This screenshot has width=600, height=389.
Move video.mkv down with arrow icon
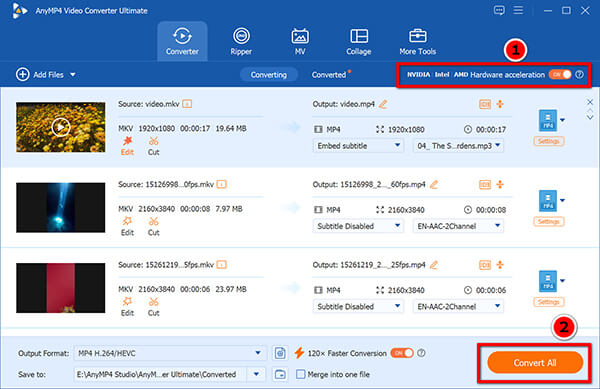coord(590,117)
